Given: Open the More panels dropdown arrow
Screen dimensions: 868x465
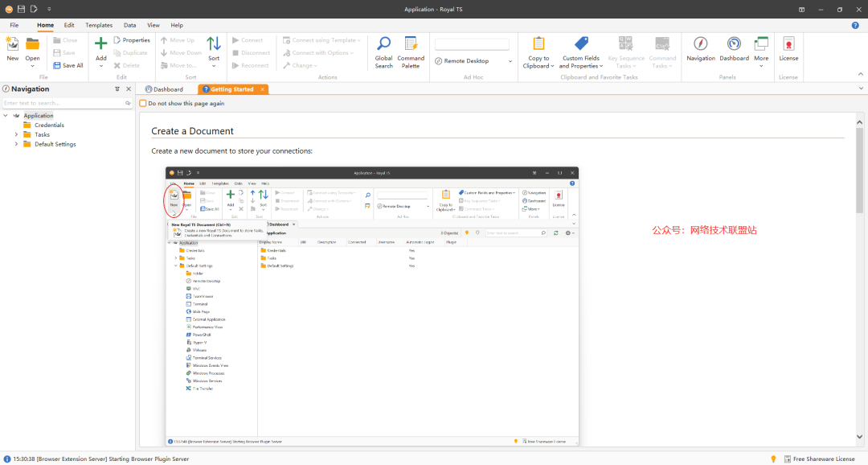Looking at the screenshot, I should 761,66.
